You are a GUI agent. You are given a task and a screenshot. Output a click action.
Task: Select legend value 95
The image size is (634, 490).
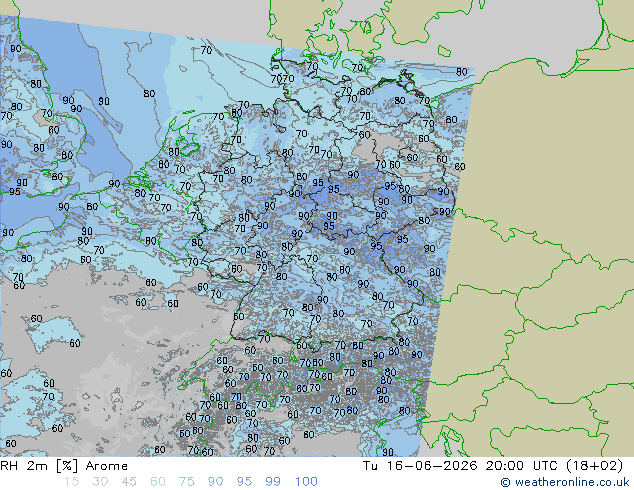pyautogui.click(x=244, y=482)
